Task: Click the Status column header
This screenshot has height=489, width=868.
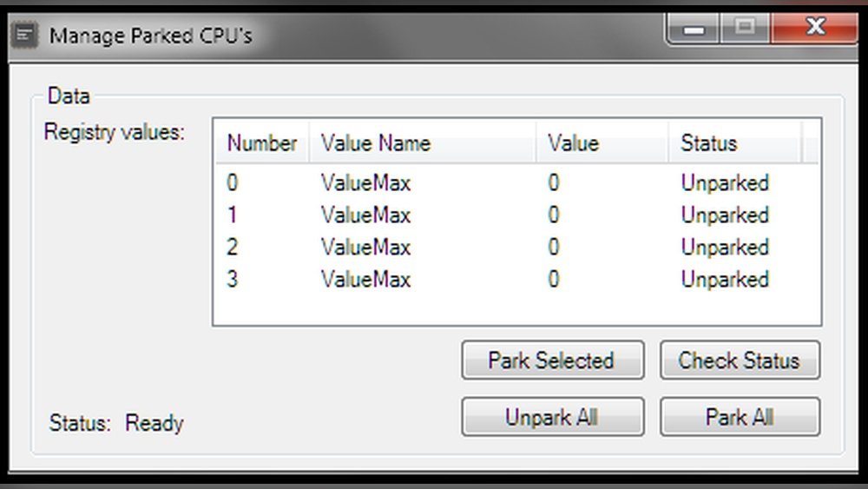Action: coord(708,143)
